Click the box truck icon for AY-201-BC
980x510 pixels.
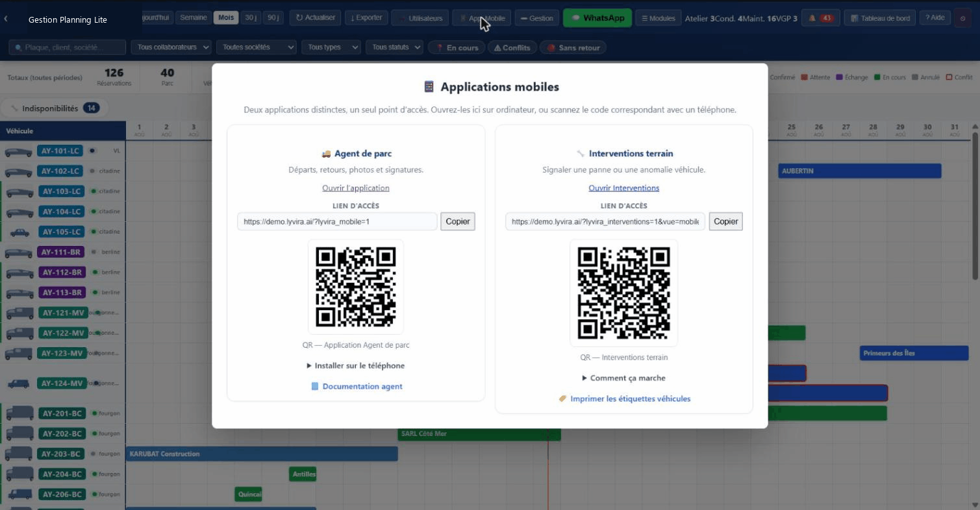tap(19, 413)
